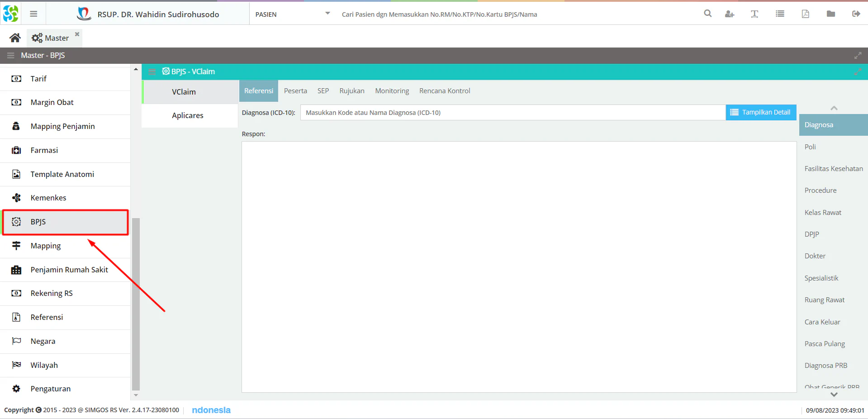Click the Tampilkan Detail button

[761, 113]
